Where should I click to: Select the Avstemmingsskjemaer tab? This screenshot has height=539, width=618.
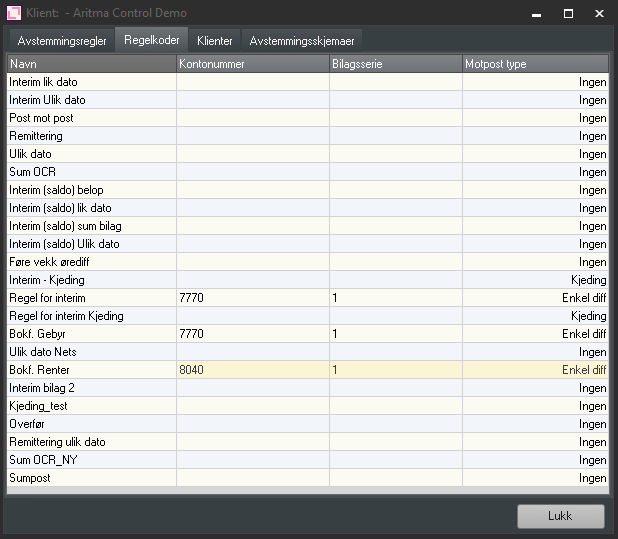point(301,41)
